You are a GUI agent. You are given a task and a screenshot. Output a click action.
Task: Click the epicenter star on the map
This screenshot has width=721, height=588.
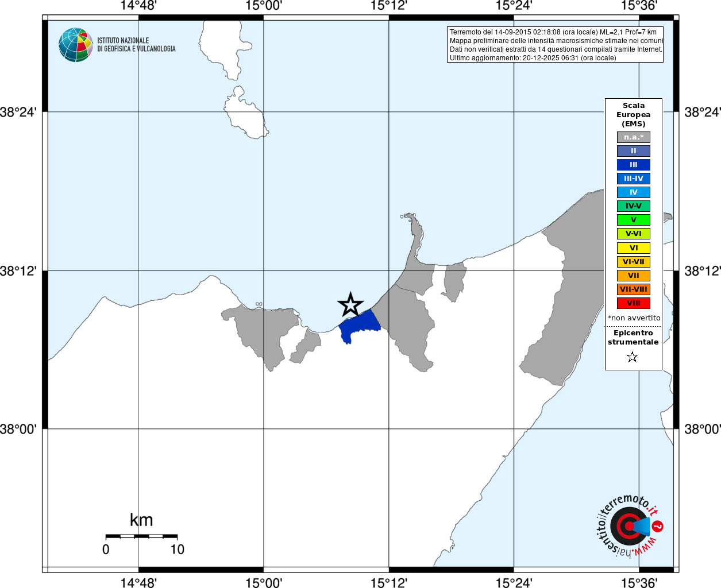(350, 305)
